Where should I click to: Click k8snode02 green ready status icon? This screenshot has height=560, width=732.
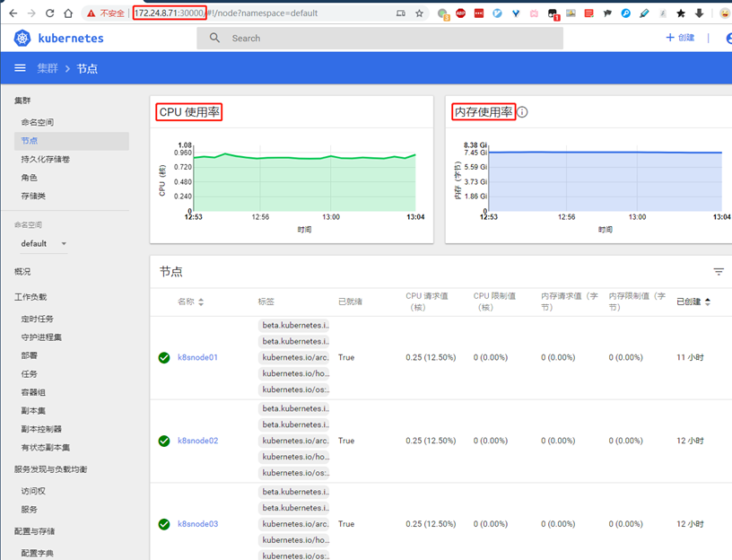click(x=164, y=441)
